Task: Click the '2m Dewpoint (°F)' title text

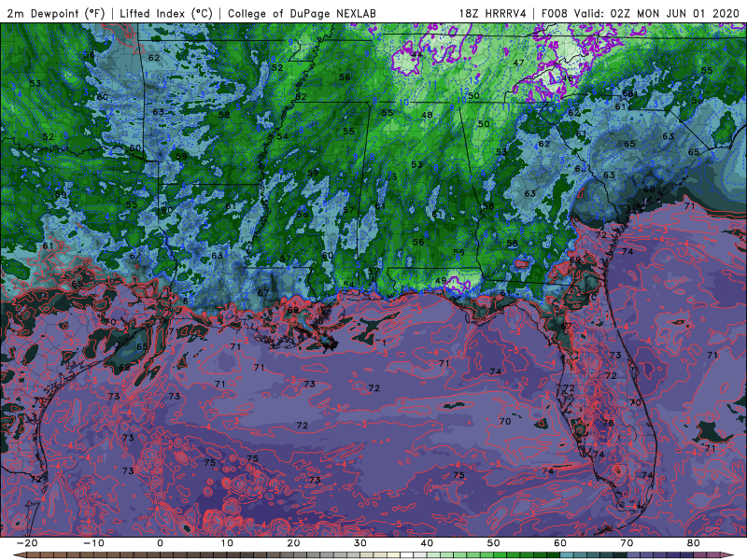Action: [x=56, y=13]
